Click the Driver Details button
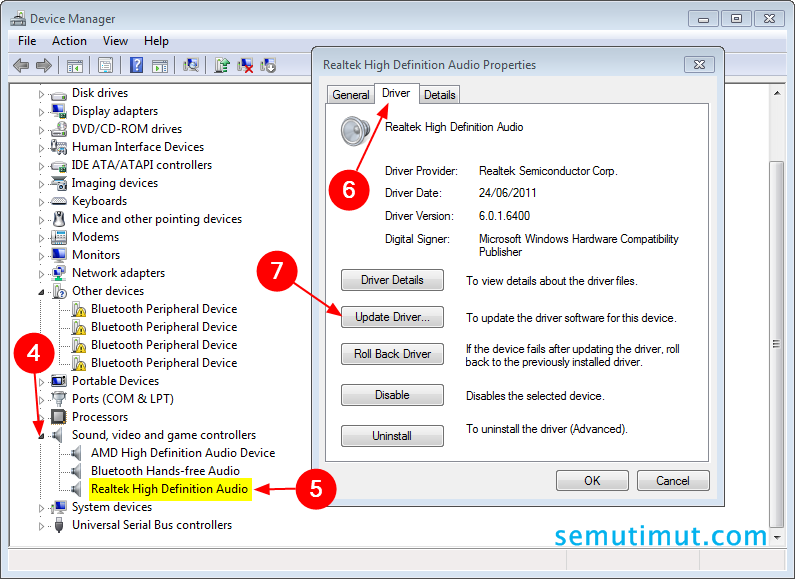Image resolution: width=795 pixels, height=579 pixels. (392, 280)
